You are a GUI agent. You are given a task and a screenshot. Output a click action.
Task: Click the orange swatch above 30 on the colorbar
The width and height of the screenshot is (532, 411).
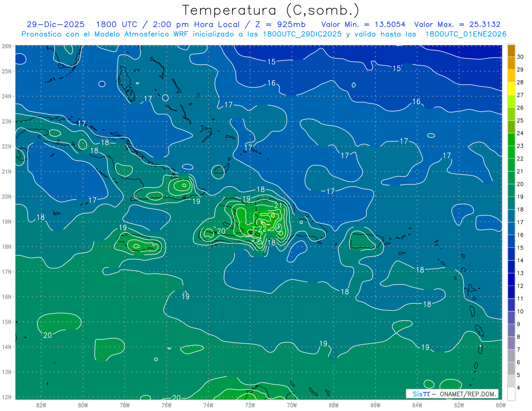pyautogui.click(x=511, y=51)
